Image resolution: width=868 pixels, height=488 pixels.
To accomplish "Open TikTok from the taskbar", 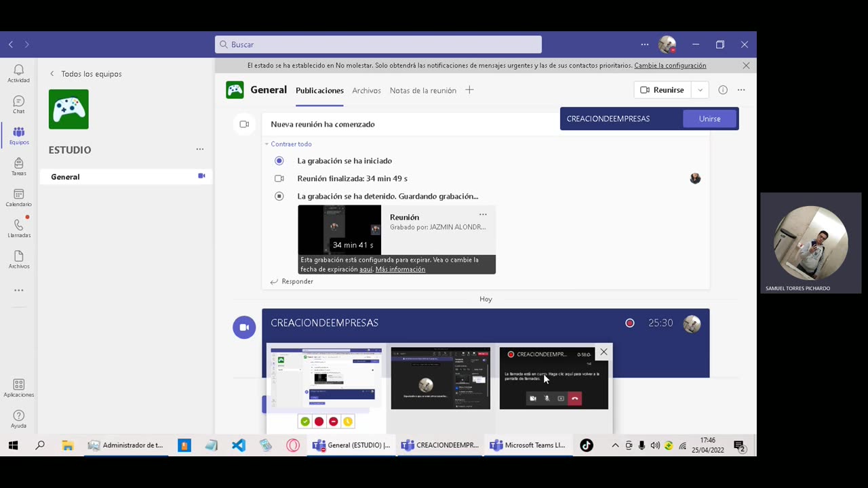I will pyautogui.click(x=587, y=445).
